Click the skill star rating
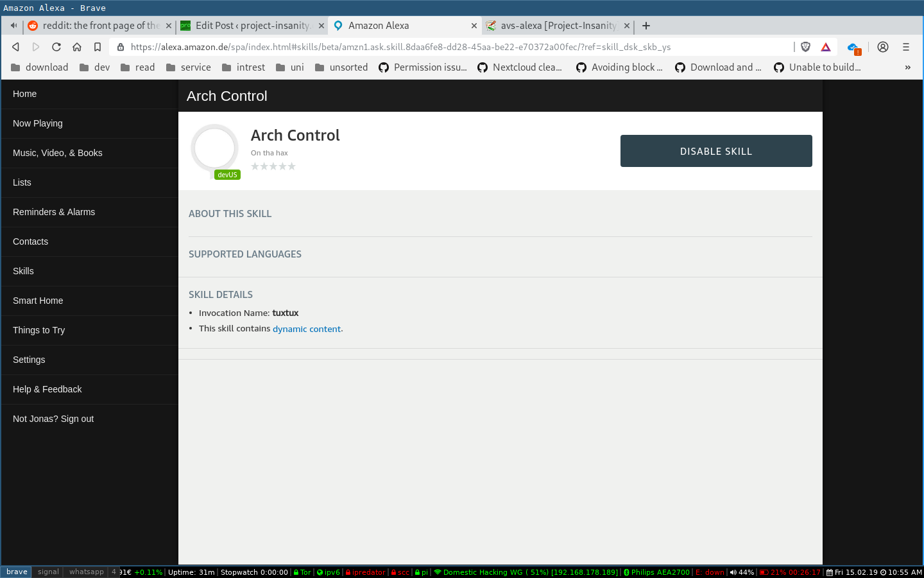 click(x=273, y=166)
